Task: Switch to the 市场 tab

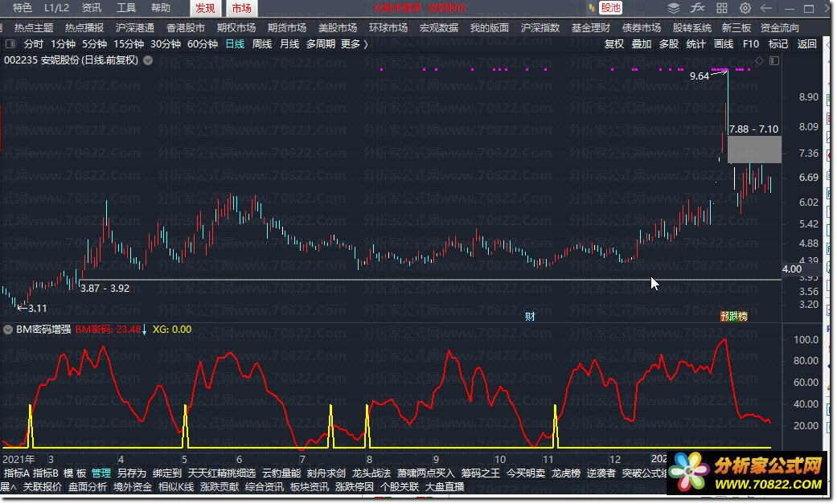Action: click(x=242, y=8)
